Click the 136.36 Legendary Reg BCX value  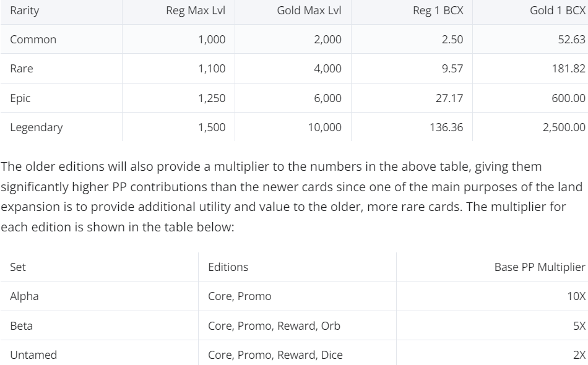coord(446,127)
